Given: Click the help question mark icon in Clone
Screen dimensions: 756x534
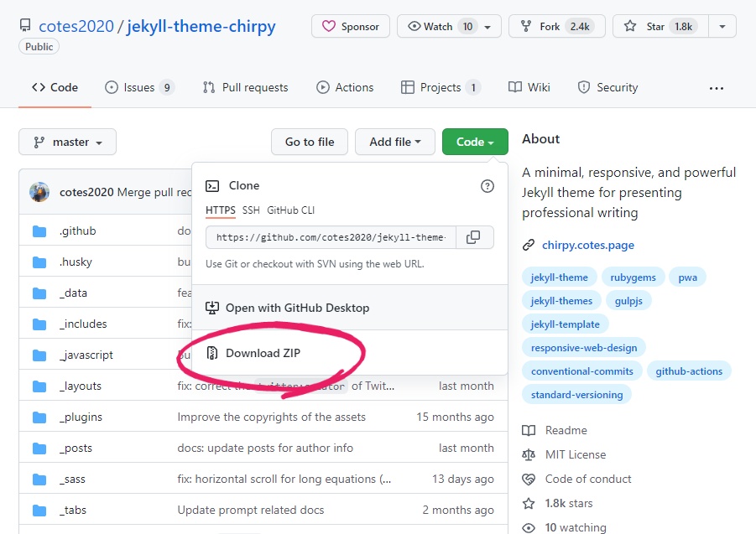Looking at the screenshot, I should (487, 186).
